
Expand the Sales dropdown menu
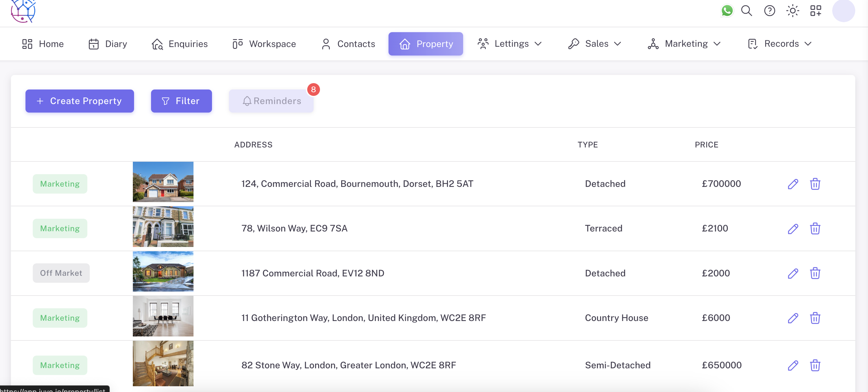tap(594, 44)
